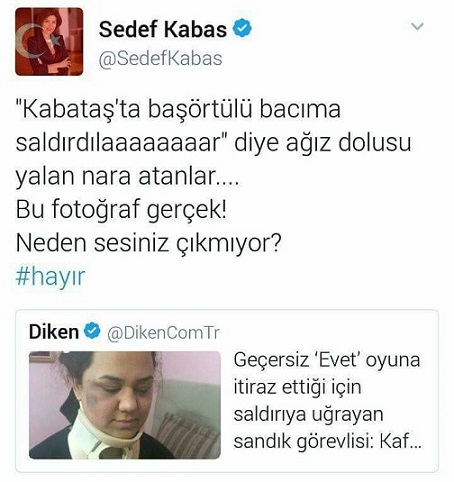This screenshot has width=454, height=482.
Task: Click the line "Bu fotoğraf gerçek!"
Action: (121, 210)
